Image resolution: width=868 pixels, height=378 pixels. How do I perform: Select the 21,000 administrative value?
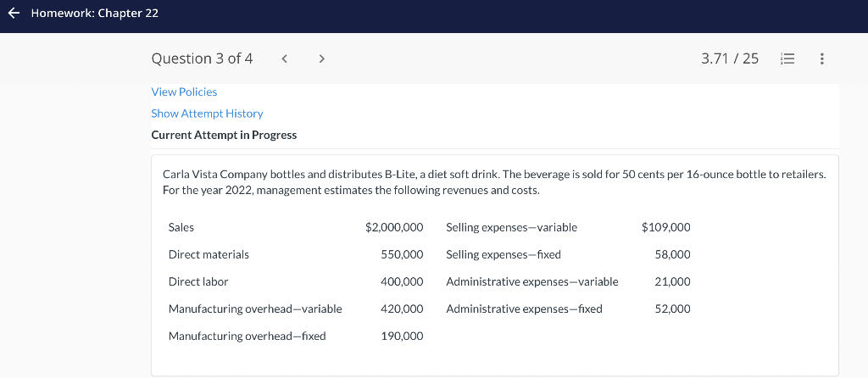tap(672, 281)
